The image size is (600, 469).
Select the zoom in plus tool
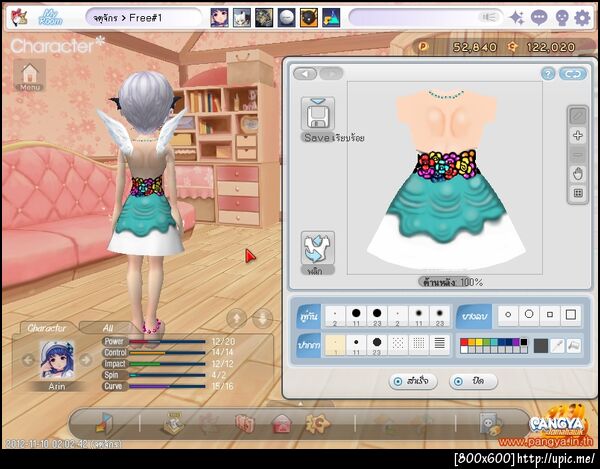tap(578, 135)
